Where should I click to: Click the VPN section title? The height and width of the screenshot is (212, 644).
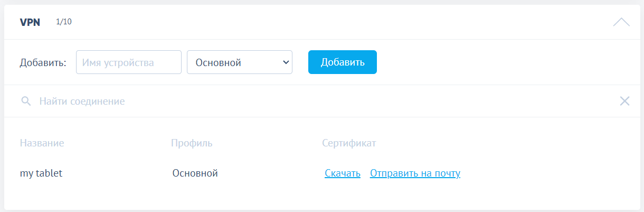click(x=30, y=22)
